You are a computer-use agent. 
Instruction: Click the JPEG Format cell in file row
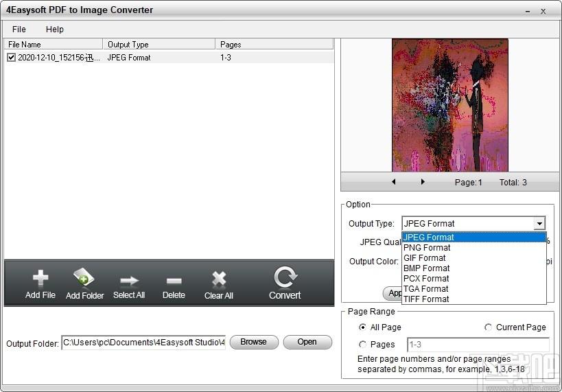click(x=129, y=58)
